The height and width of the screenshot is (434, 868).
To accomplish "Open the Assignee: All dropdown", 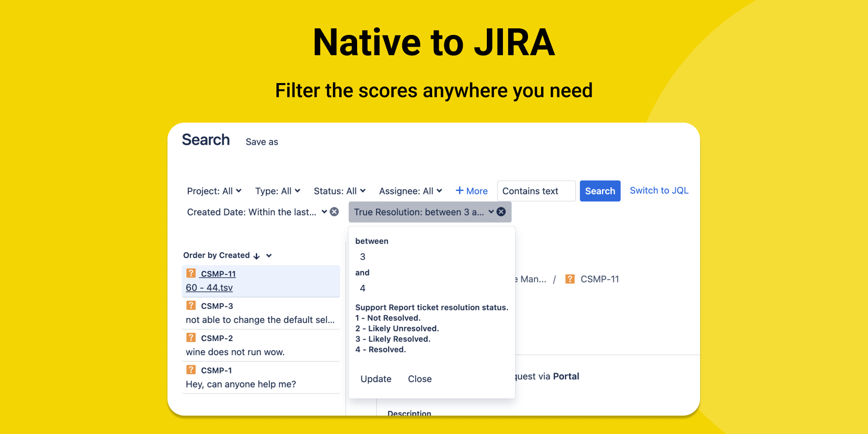I will [410, 191].
